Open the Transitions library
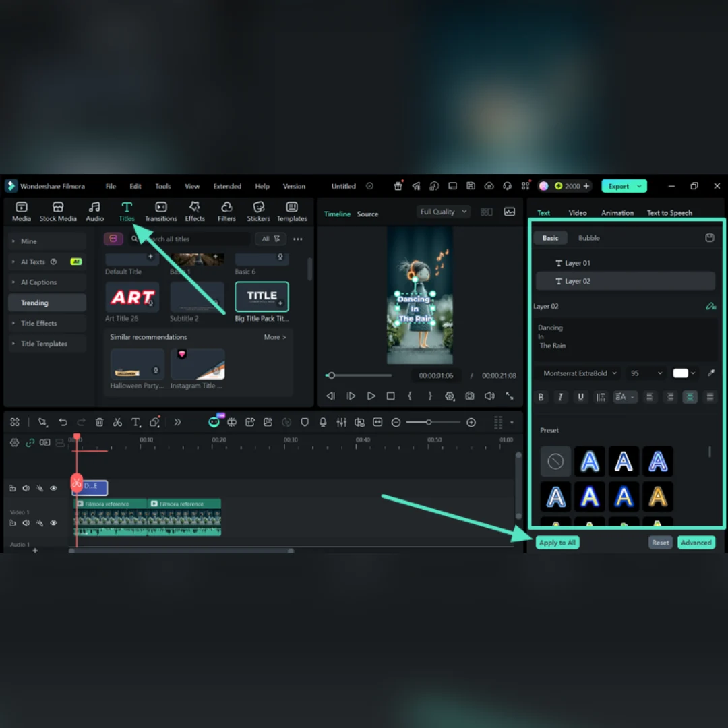This screenshot has height=728, width=728. pos(160,211)
